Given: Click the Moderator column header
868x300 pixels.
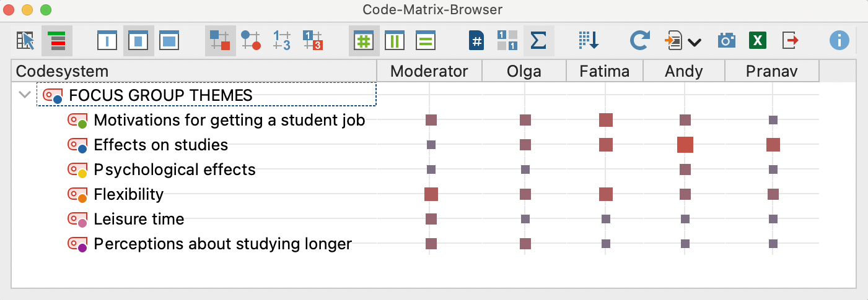Looking at the screenshot, I should click(x=429, y=71).
